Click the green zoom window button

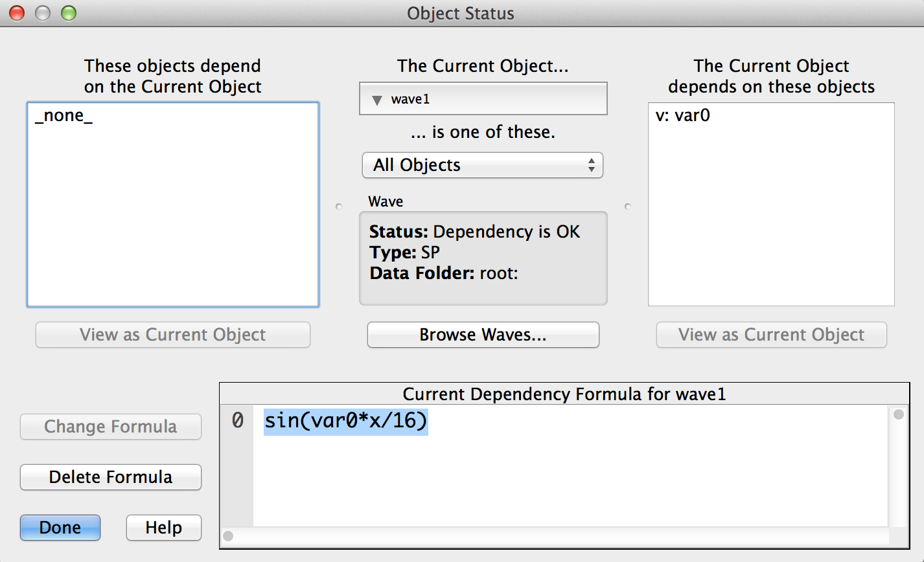(68, 13)
